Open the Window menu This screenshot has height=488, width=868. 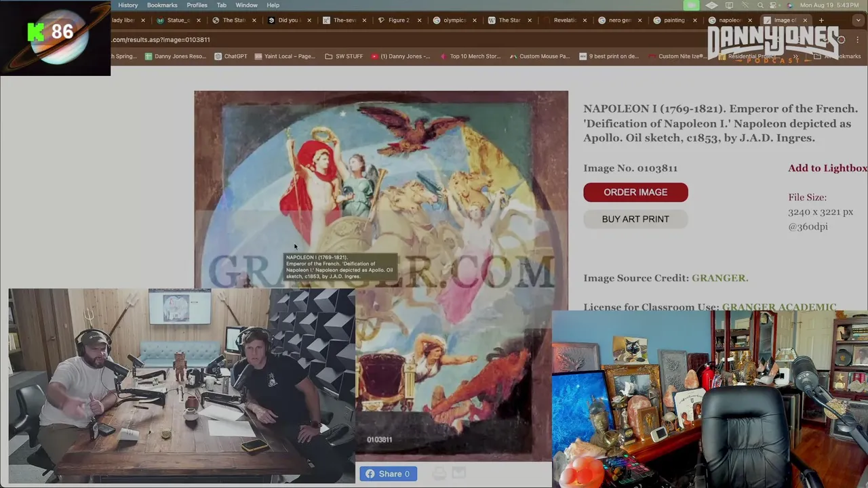[246, 5]
